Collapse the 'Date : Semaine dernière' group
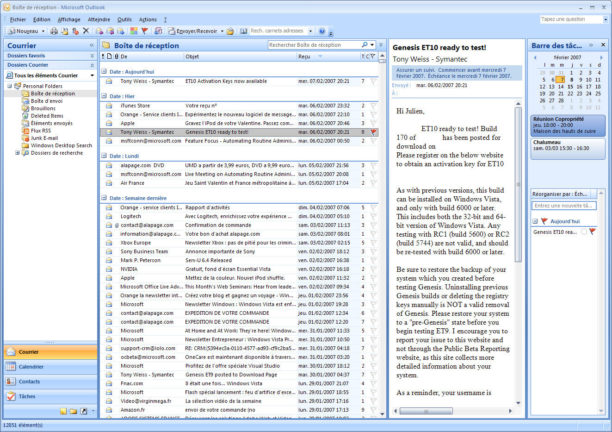This screenshot has height=432, width=612. tap(104, 198)
